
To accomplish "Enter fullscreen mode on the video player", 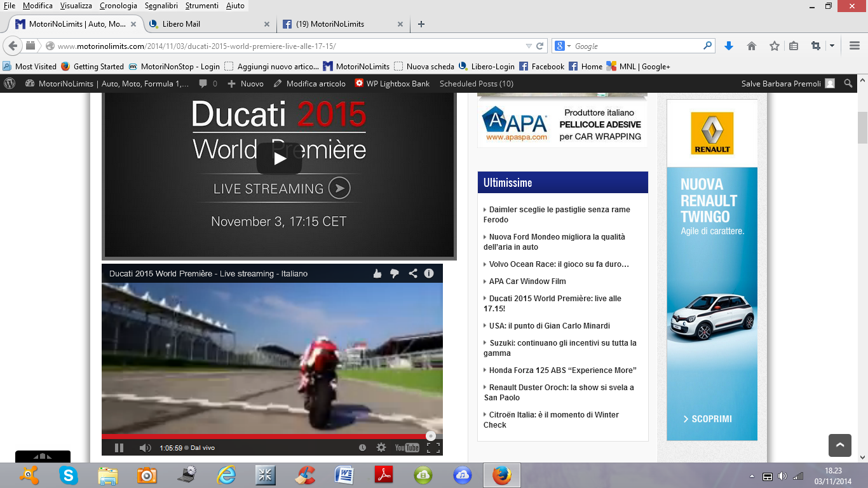I will point(433,448).
